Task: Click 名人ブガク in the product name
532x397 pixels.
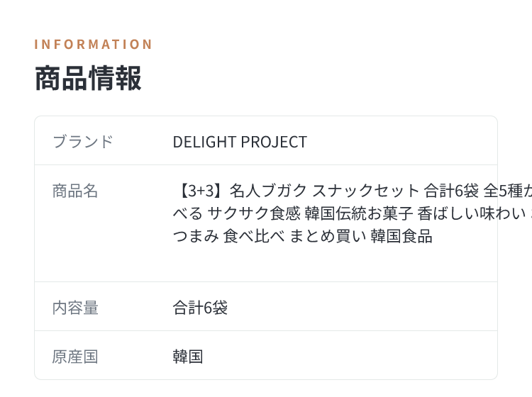Action: [x=268, y=191]
